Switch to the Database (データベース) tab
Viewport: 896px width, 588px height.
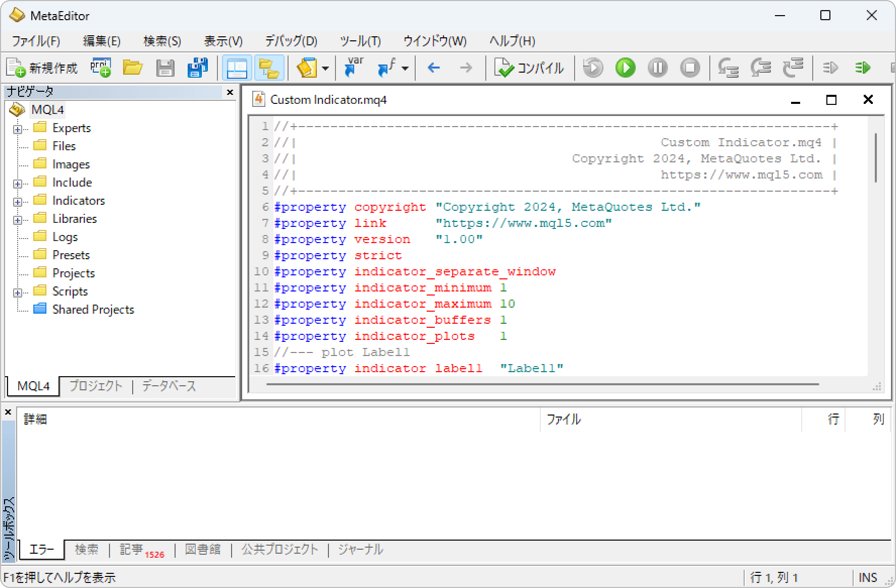pyautogui.click(x=169, y=386)
